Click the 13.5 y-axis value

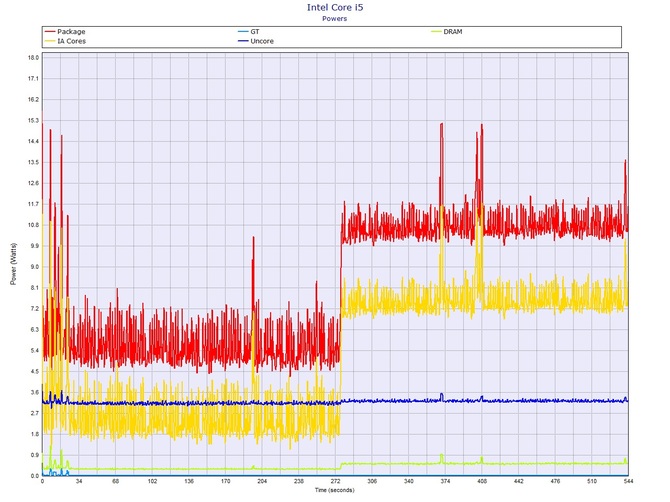tap(33, 162)
